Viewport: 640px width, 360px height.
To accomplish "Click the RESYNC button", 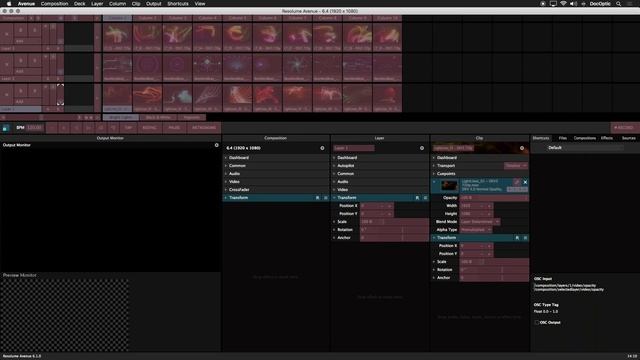I will 149,128.
